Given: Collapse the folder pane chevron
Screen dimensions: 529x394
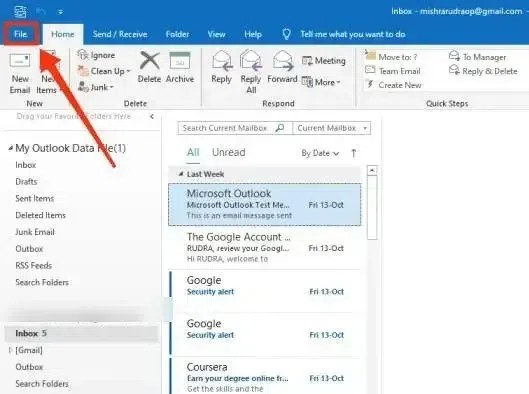Looking at the screenshot, I should [x=152, y=116].
